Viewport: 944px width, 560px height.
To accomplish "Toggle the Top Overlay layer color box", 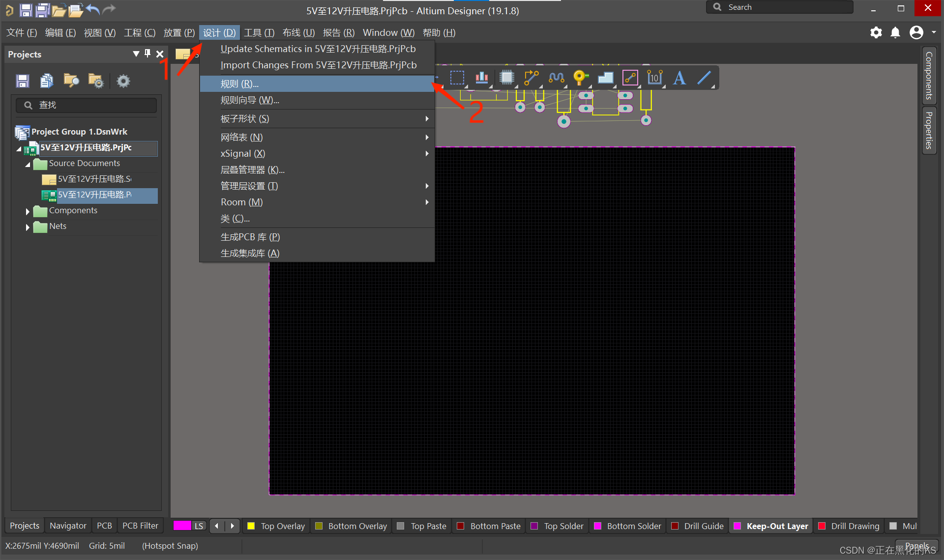I will point(251,526).
